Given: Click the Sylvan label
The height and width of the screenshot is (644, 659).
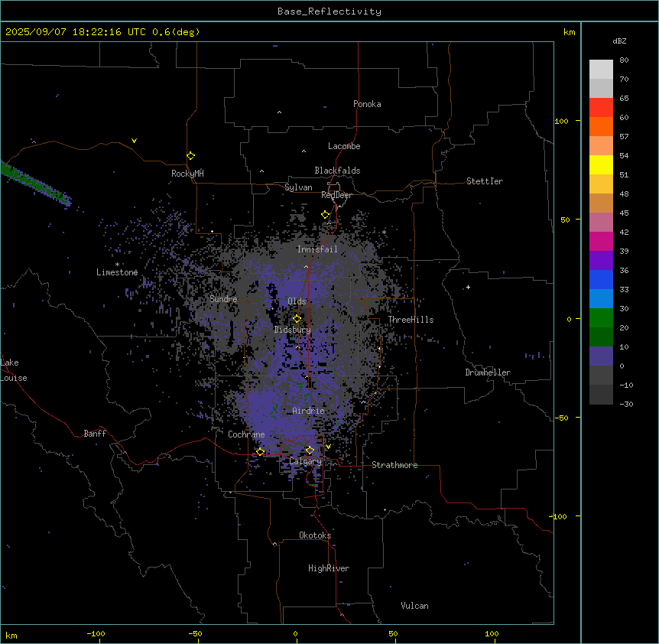Looking at the screenshot, I should 298,187.
